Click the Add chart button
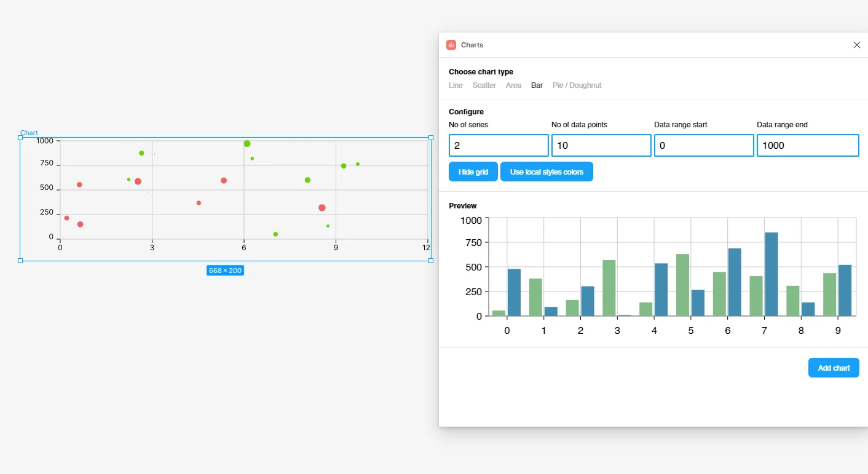This screenshot has height=474, width=868. [834, 368]
